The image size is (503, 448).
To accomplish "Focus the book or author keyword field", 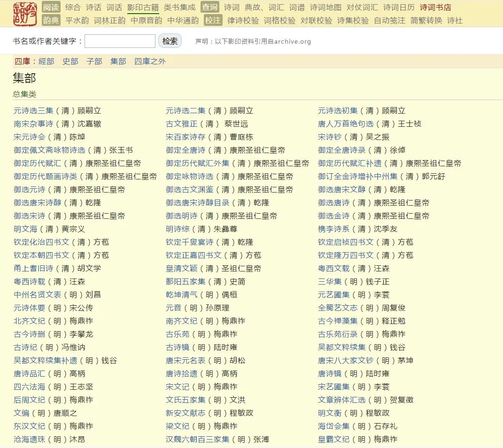I will [x=120, y=41].
